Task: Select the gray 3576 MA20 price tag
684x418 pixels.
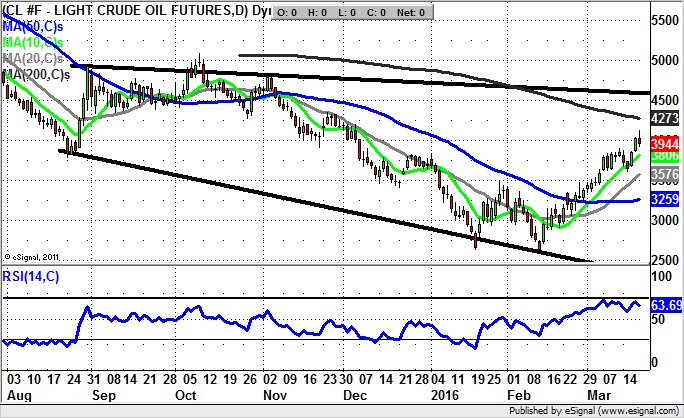Action: pyautogui.click(x=664, y=174)
